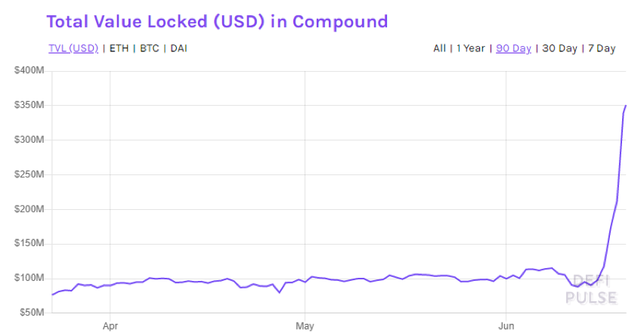Select the TVL (USD) denomination
Screen dimensions: 644x336
73,48
